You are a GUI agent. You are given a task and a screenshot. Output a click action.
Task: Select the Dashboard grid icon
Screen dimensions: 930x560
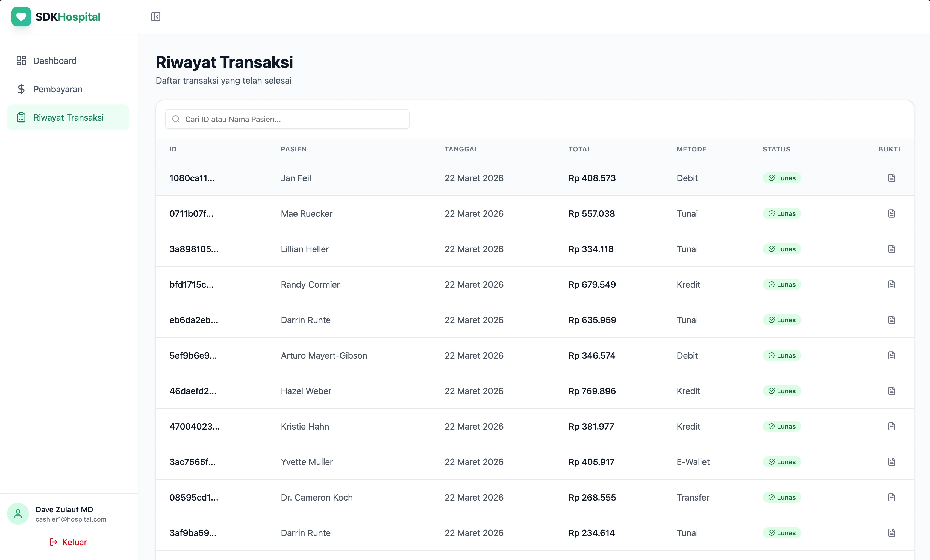point(21,60)
